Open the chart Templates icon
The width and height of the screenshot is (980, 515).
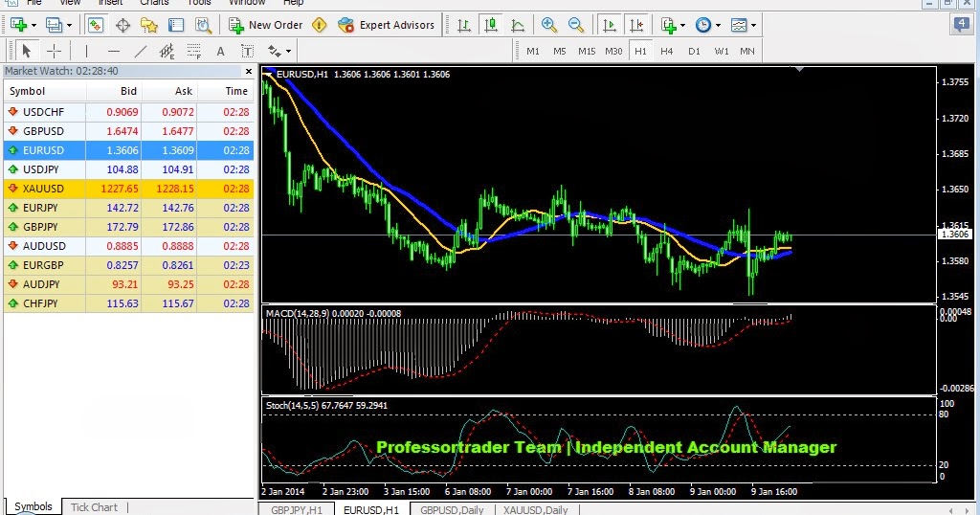pyautogui.click(x=739, y=25)
